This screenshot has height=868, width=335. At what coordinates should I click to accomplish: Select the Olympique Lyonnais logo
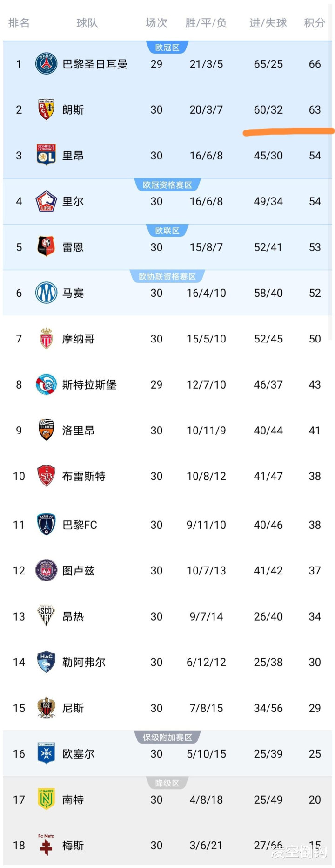pyautogui.click(x=46, y=155)
